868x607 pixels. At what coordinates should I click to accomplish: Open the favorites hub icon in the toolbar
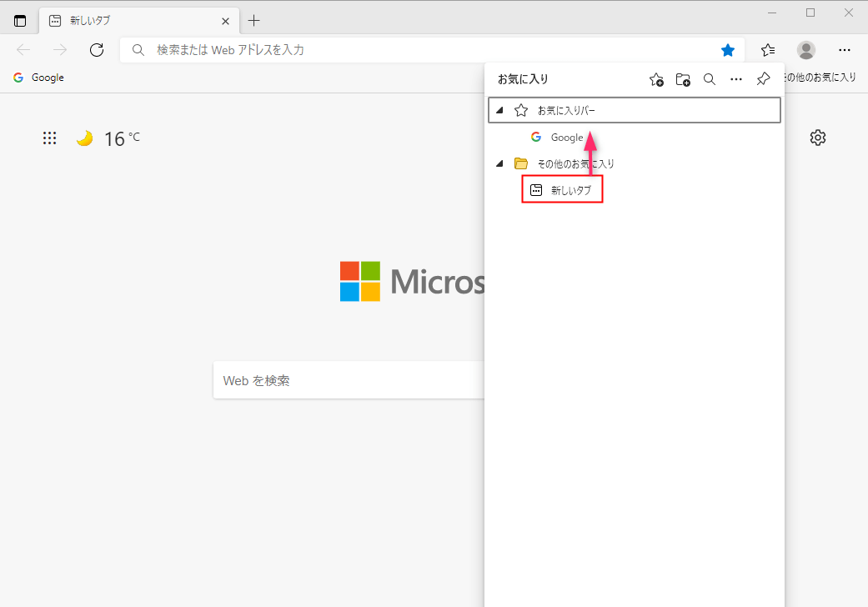[x=767, y=50]
